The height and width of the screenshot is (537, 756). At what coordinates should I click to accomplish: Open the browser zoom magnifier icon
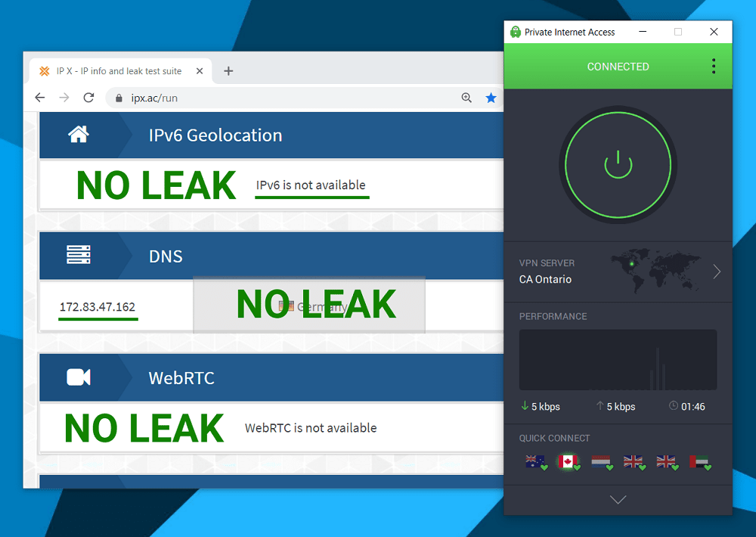point(466,98)
